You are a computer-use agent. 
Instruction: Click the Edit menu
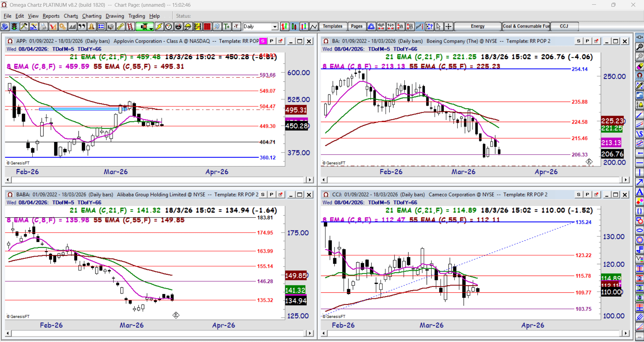point(20,16)
